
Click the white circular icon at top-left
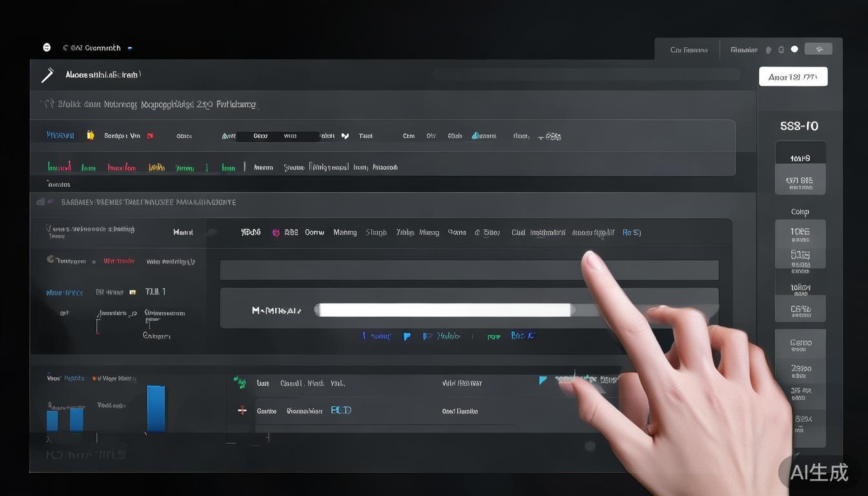tap(46, 48)
